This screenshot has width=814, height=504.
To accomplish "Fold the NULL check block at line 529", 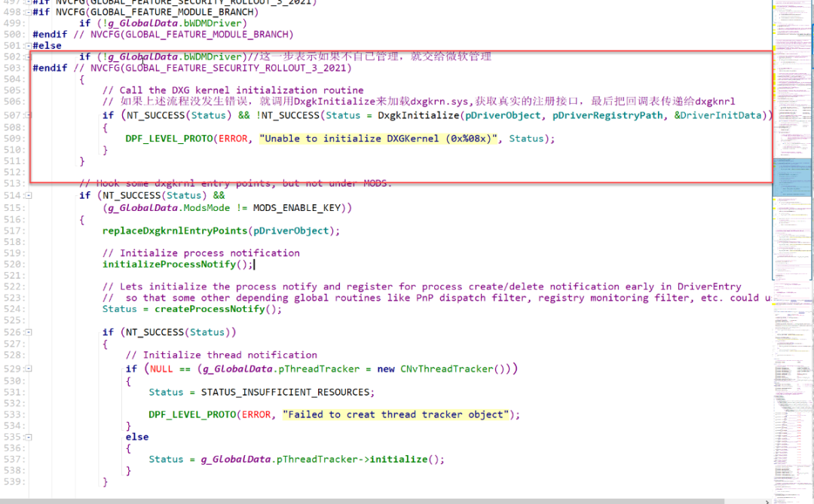I will click(x=29, y=369).
